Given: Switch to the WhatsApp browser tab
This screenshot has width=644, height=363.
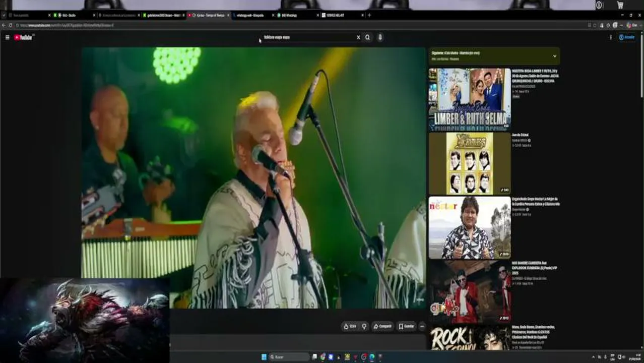Looking at the screenshot, I should (x=297, y=15).
